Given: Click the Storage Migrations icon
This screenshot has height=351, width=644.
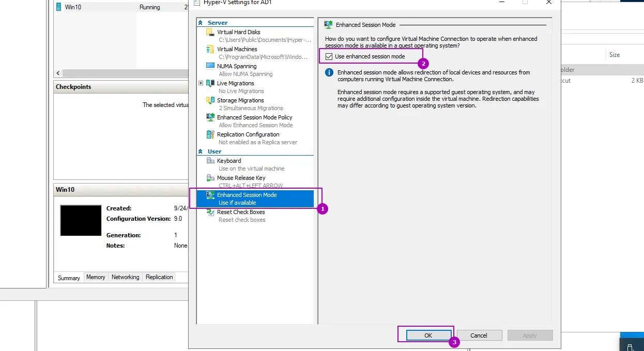Looking at the screenshot, I should click(x=210, y=100).
